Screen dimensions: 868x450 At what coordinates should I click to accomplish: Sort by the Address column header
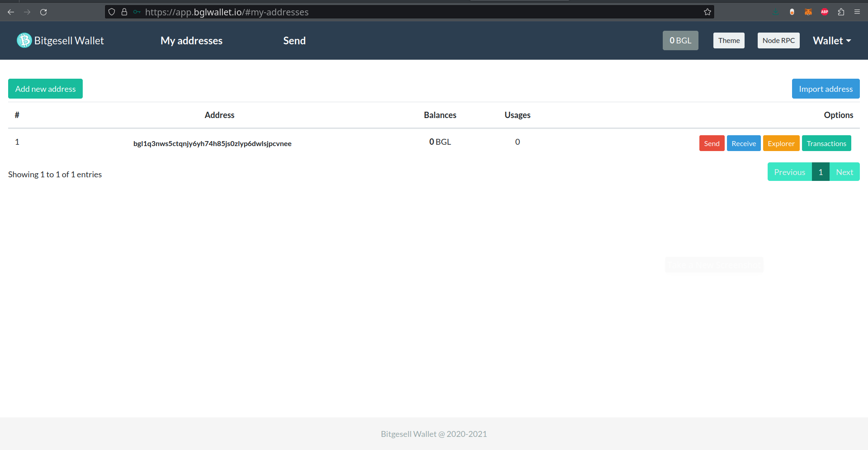point(219,115)
